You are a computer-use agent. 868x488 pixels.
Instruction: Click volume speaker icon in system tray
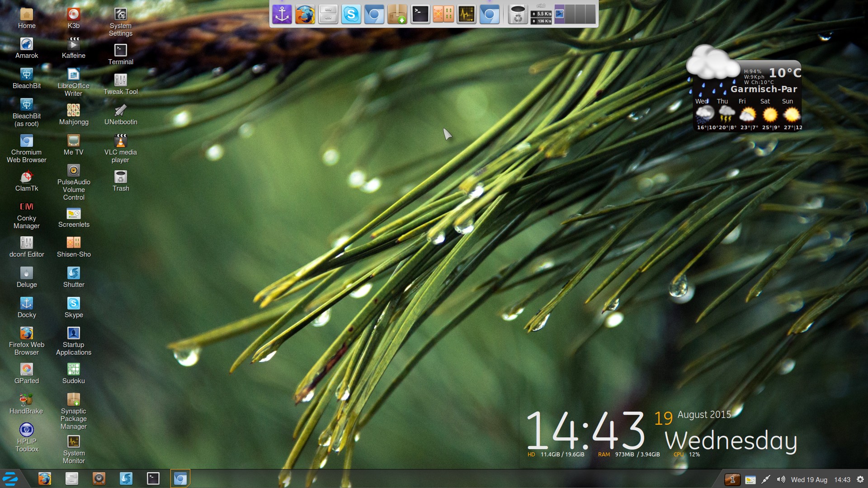point(781,479)
